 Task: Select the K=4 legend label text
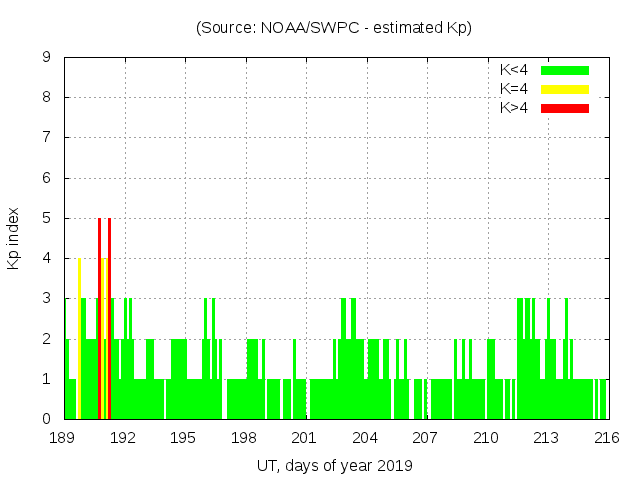point(514,89)
